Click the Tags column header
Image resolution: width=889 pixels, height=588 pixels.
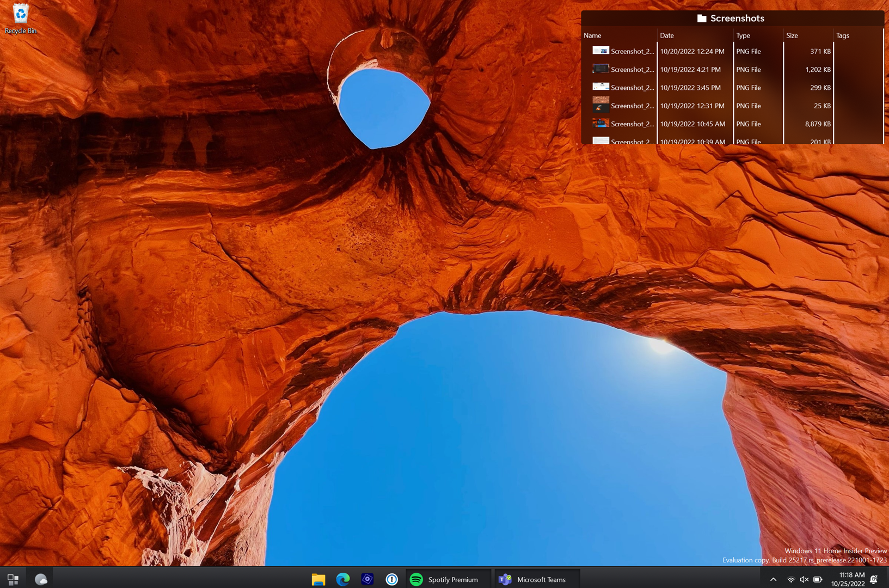tap(843, 35)
